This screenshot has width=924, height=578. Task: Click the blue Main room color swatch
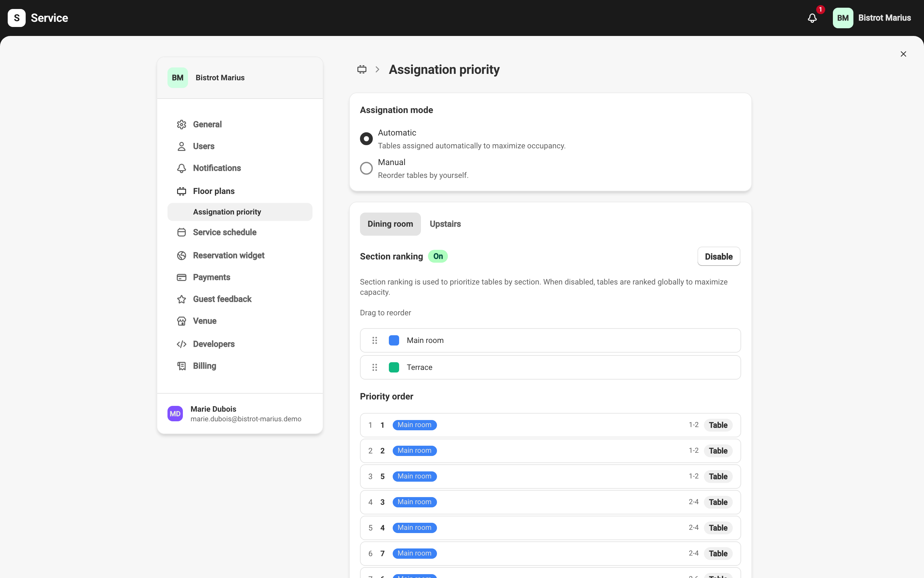pos(394,340)
